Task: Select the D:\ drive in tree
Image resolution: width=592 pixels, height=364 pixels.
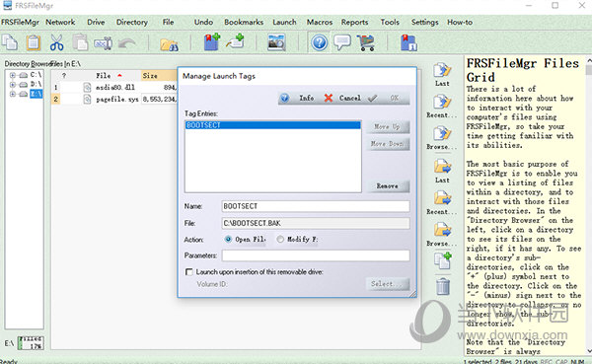Action: (x=36, y=84)
